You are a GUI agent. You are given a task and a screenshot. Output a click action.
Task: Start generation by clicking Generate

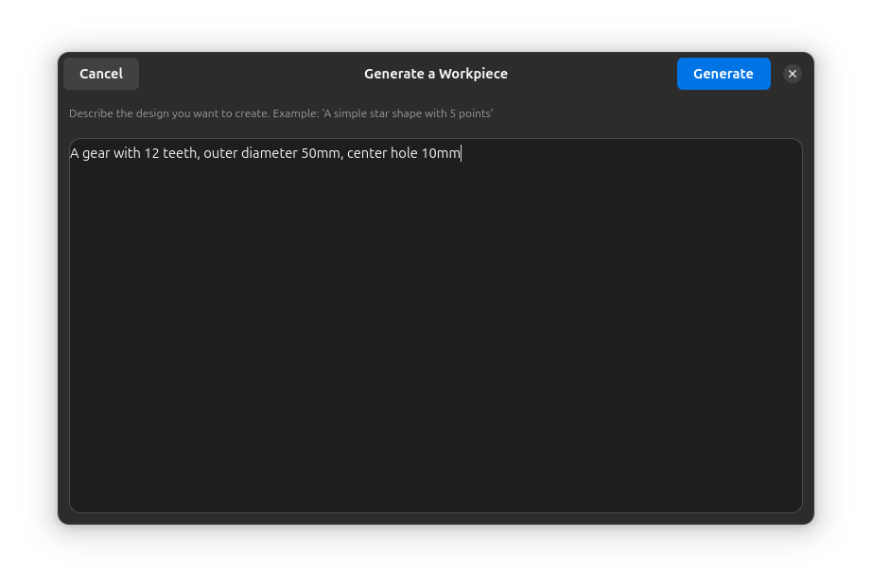coord(723,73)
